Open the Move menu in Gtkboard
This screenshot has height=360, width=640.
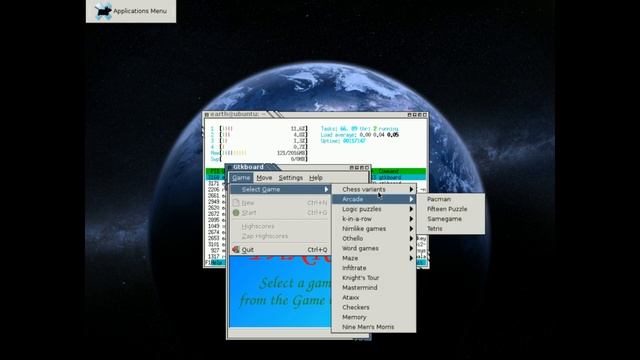264,178
